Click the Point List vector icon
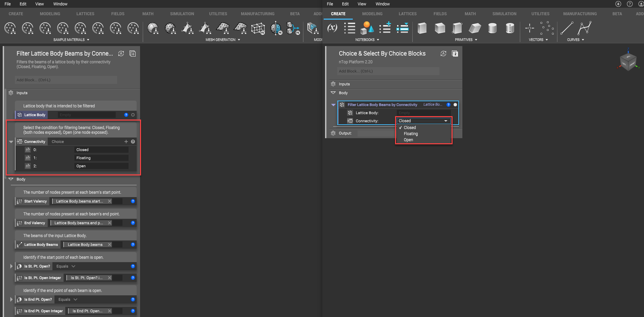This screenshot has width=644, height=317. (x=547, y=28)
